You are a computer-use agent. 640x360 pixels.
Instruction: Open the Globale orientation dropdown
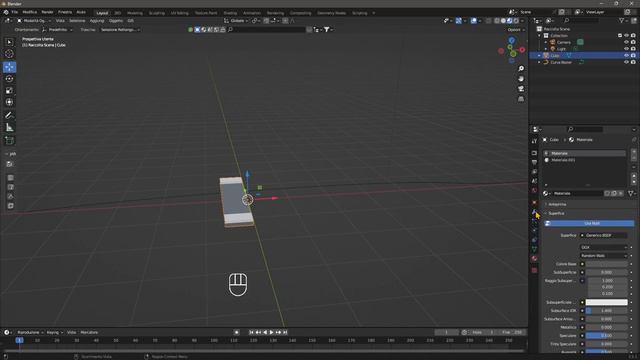pos(237,20)
